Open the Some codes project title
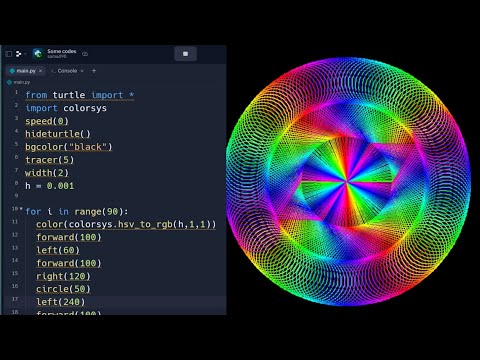The height and width of the screenshot is (360, 480). (62, 51)
